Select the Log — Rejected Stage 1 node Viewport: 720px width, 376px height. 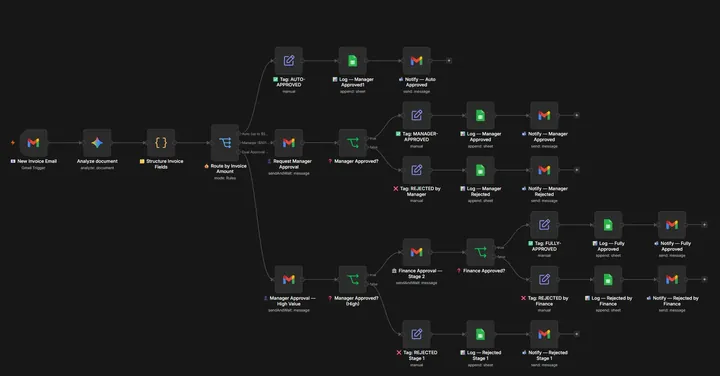pos(480,334)
